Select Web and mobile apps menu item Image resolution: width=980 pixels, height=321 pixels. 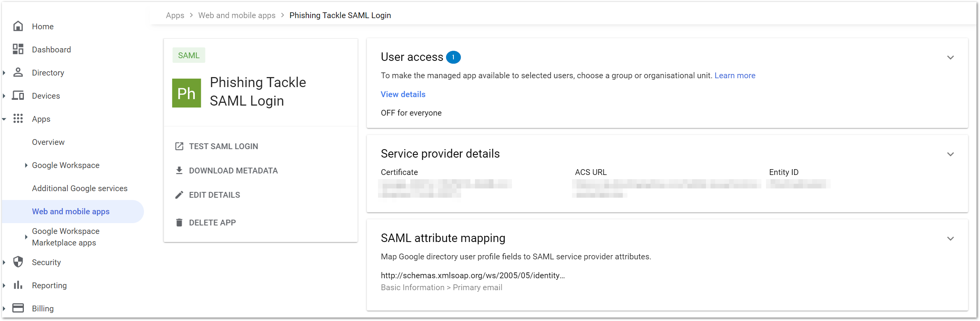(x=73, y=212)
